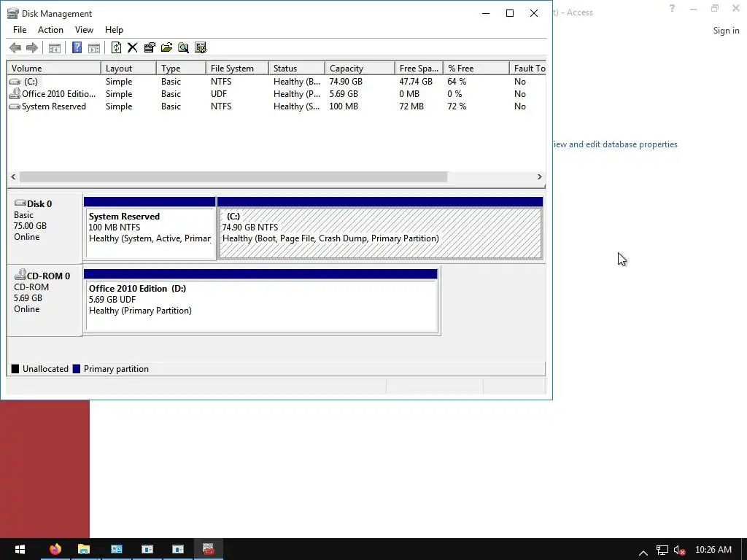Click the CD-ROM 0 disc drive icon
747x560 pixels.
coord(20,274)
